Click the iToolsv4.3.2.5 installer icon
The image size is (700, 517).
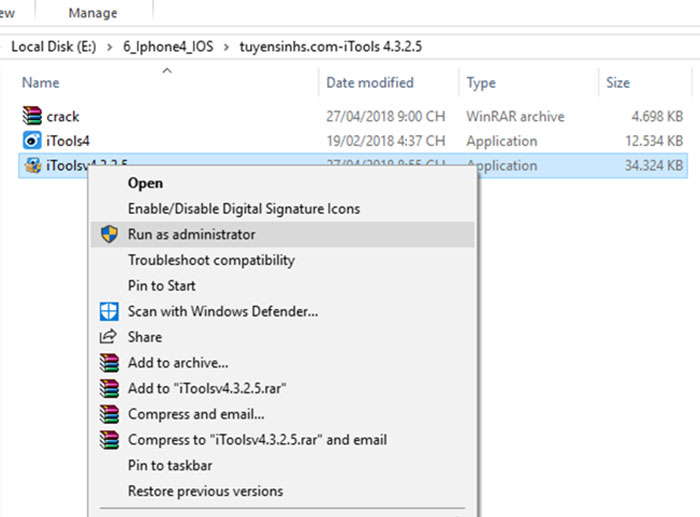[32, 165]
